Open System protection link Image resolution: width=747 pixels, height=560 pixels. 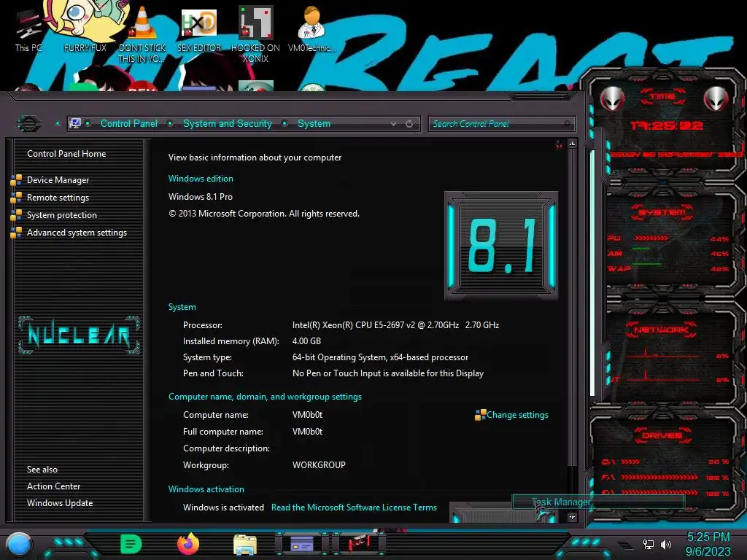(x=61, y=215)
